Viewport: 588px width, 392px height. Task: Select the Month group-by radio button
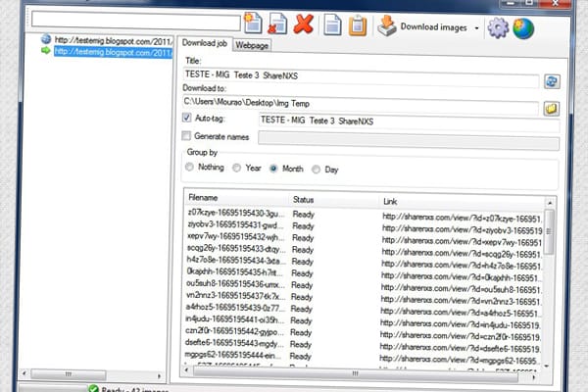click(x=273, y=169)
